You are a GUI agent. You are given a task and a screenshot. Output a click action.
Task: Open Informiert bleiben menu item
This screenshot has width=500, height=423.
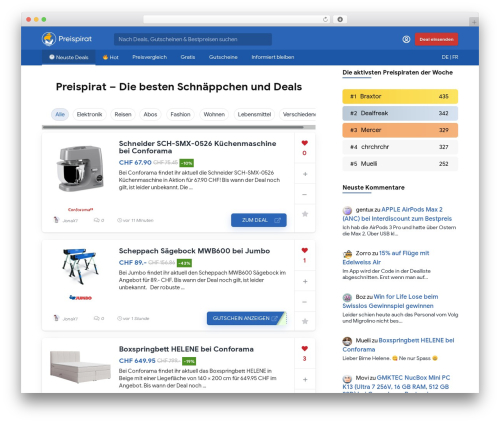click(x=273, y=57)
